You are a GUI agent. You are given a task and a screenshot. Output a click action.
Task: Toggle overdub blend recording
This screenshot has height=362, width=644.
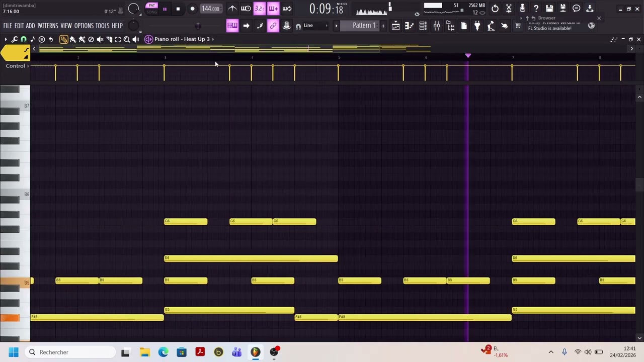[273, 9]
